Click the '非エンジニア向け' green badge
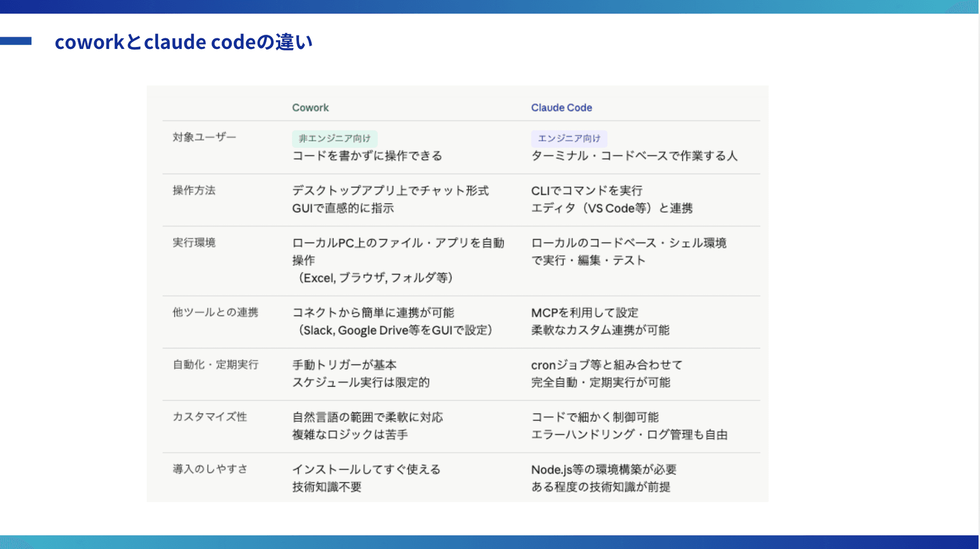980x549 pixels. tap(335, 138)
